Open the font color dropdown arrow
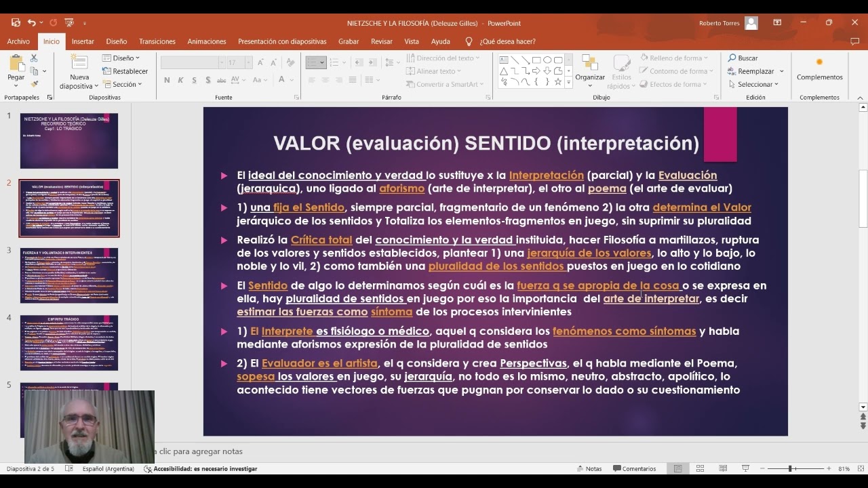The width and height of the screenshot is (868, 488). pyautogui.click(x=292, y=80)
